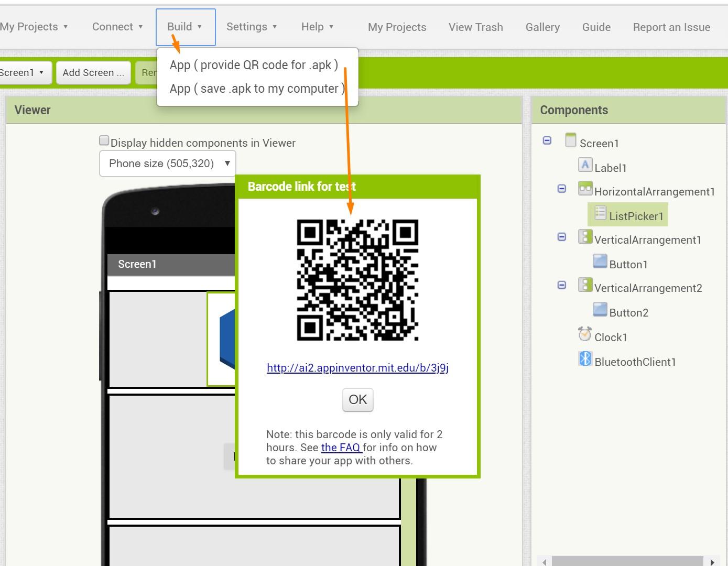This screenshot has height=566, width=728.
Task: Click the VerticalArrangement2 component icon
Action: click(585, 285)
